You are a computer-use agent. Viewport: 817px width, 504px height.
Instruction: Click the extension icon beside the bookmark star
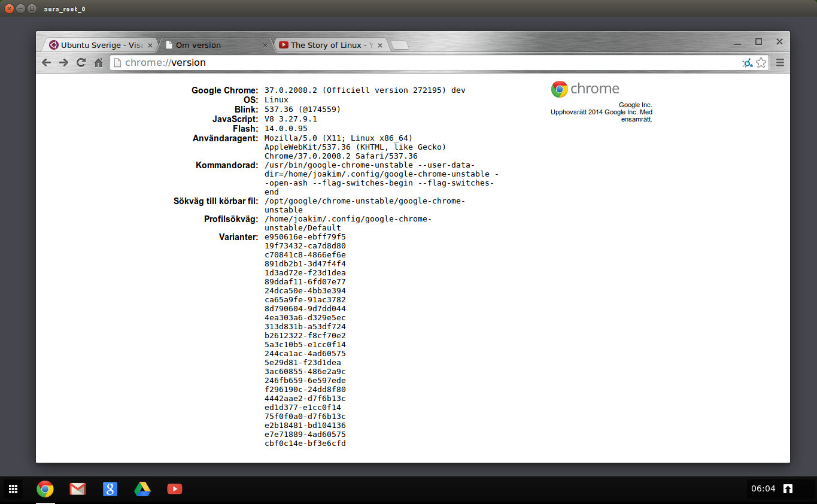[x=748, y=62]
